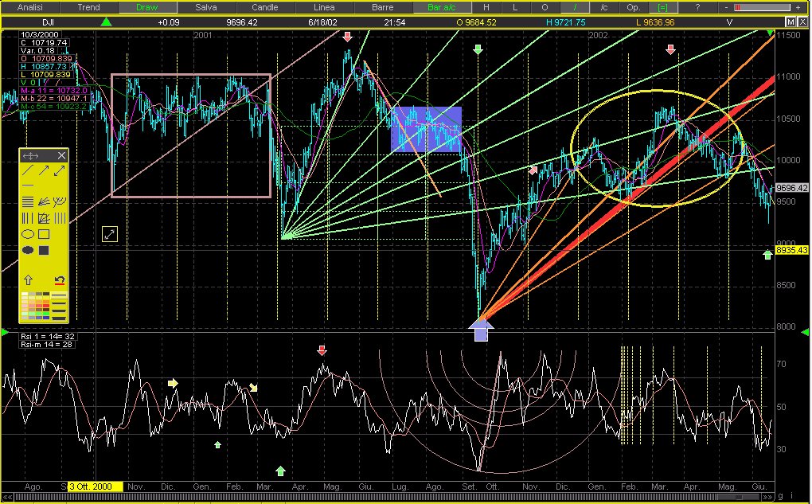The image size is (812, 504).
Task: Choose the fan lines drawing tool
Action: click(43, 201)
